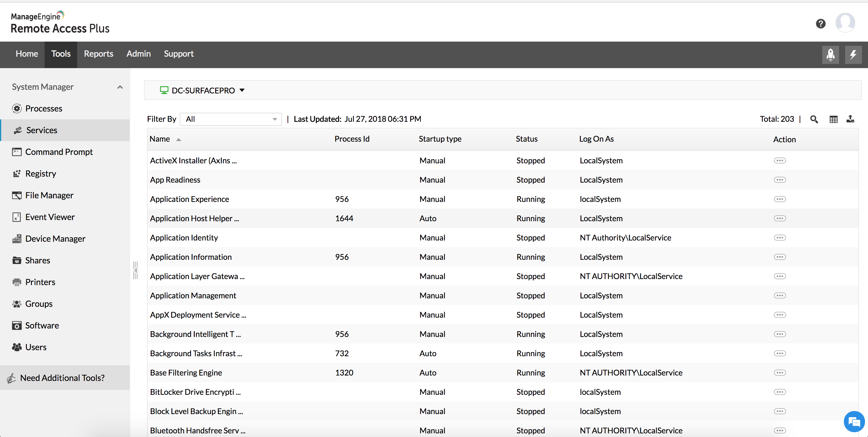Viewport: 868px width, 437px height.
Task: Click the export upload icon
Action: [x=850, y=119]
